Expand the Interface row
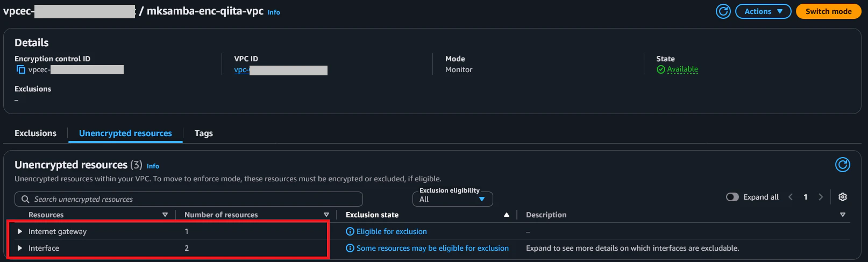This screenshot has height=262, width=868. tap(20, 248)
